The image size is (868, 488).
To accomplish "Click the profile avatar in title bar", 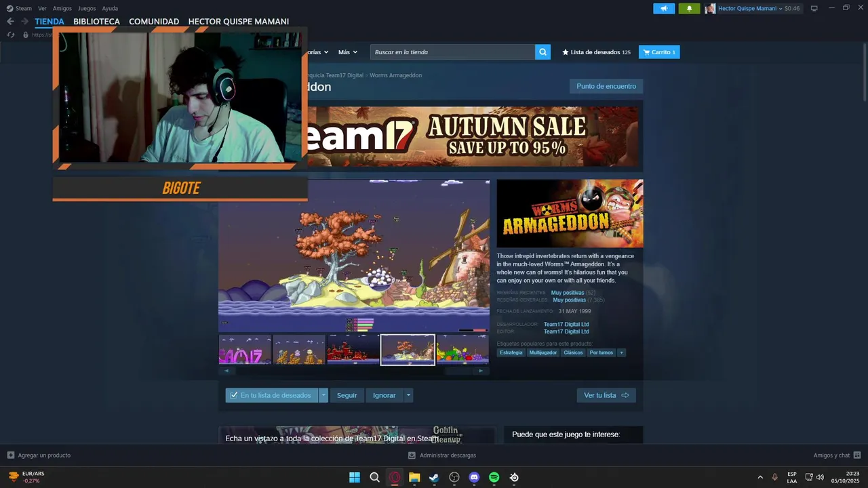I will (x=710, y=8).
